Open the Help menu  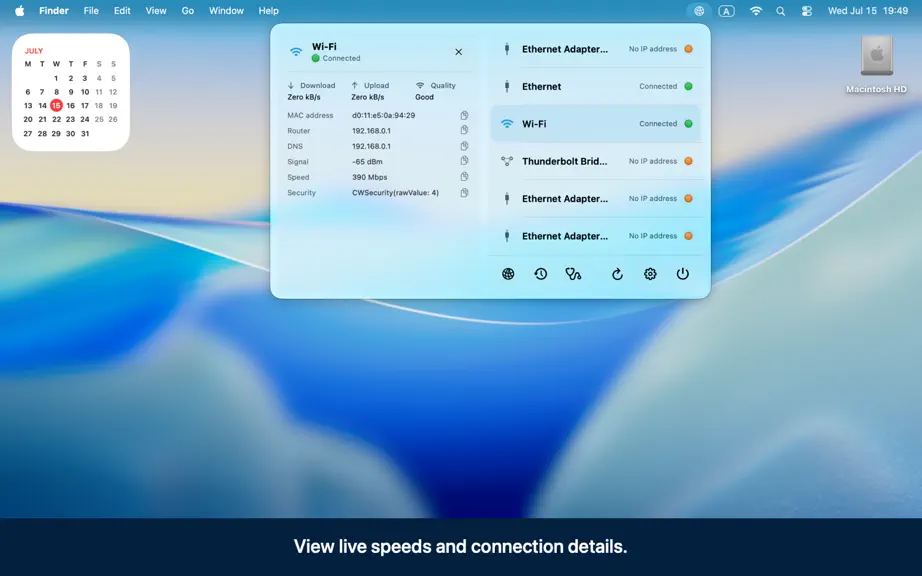coord(269,11)
